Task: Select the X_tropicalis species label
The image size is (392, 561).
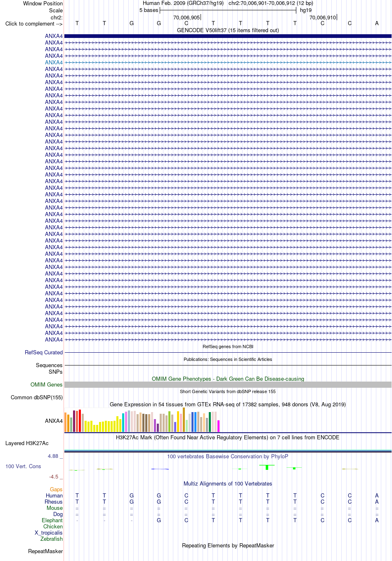Action: click(49, 533)
